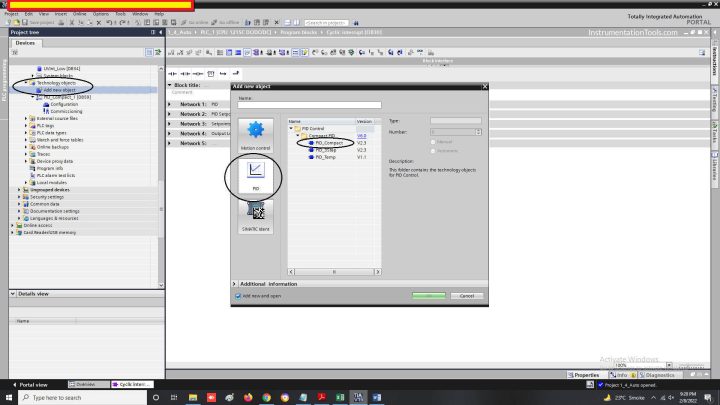Screen dimensions: 720x405
Task: Select the SIMATIC Ident object button
Action: 255,216
